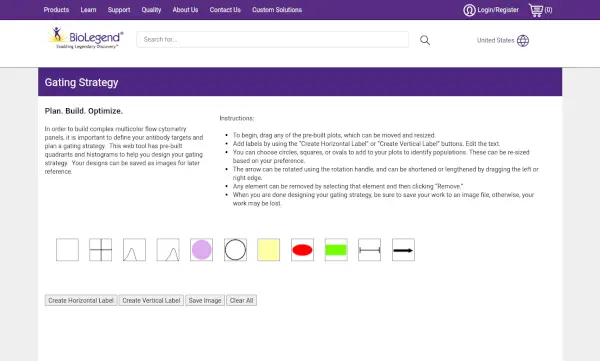Viewport: 600px width, 361px height.
Task: Click Create Horizontal Label button
Action: click(x=81, y=301)
